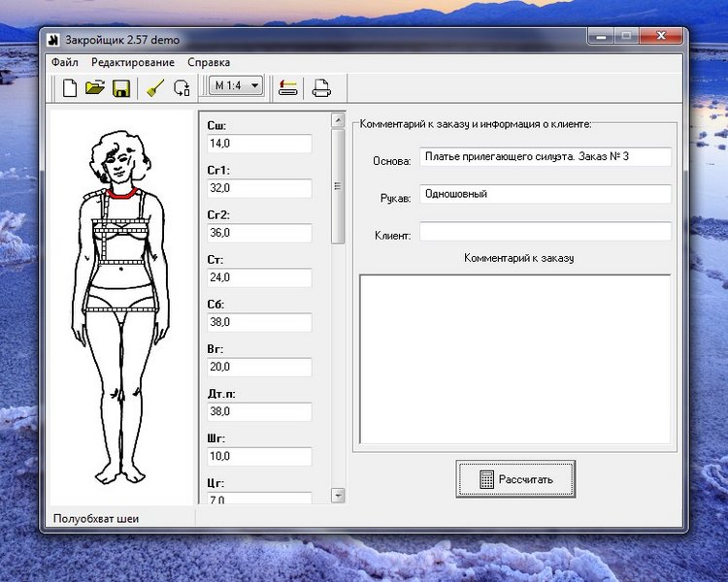
Task: Click the measurements list scroll down arrow
Action: pos(338,495)
